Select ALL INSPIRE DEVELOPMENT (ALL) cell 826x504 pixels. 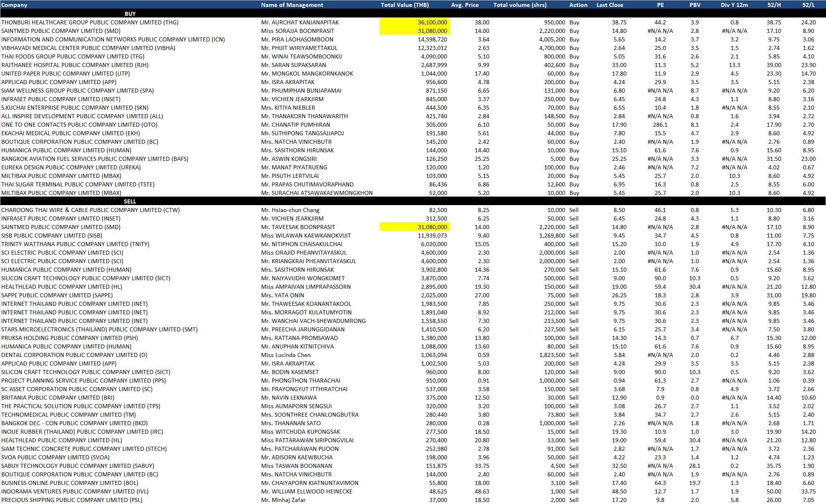click(82, 116)
